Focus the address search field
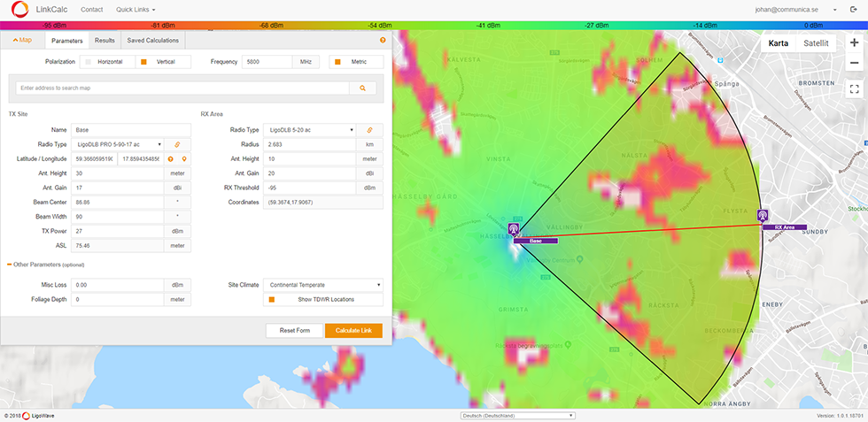 pos(182,88)
